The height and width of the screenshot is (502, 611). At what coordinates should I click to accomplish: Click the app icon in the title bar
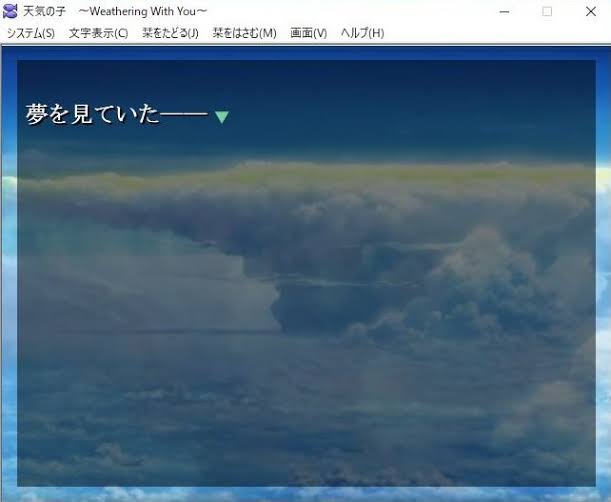click(x=11, y=11)
